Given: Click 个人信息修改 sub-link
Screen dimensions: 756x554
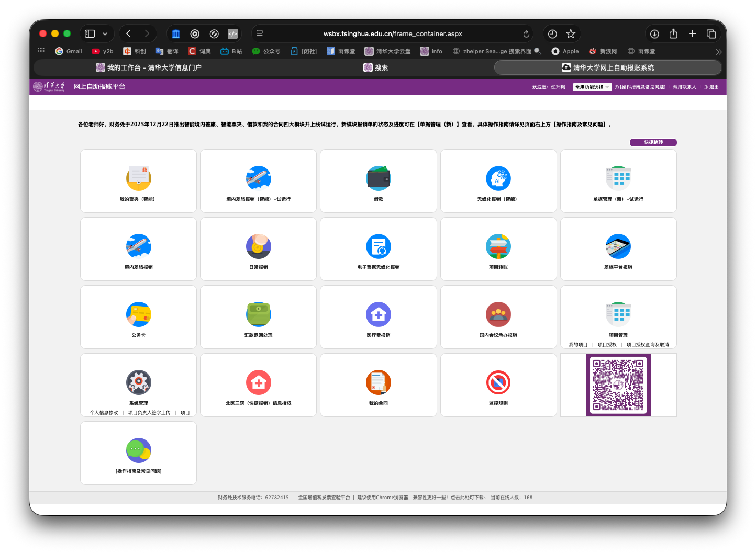Looking at the screenshot, I should pos(104,413).
